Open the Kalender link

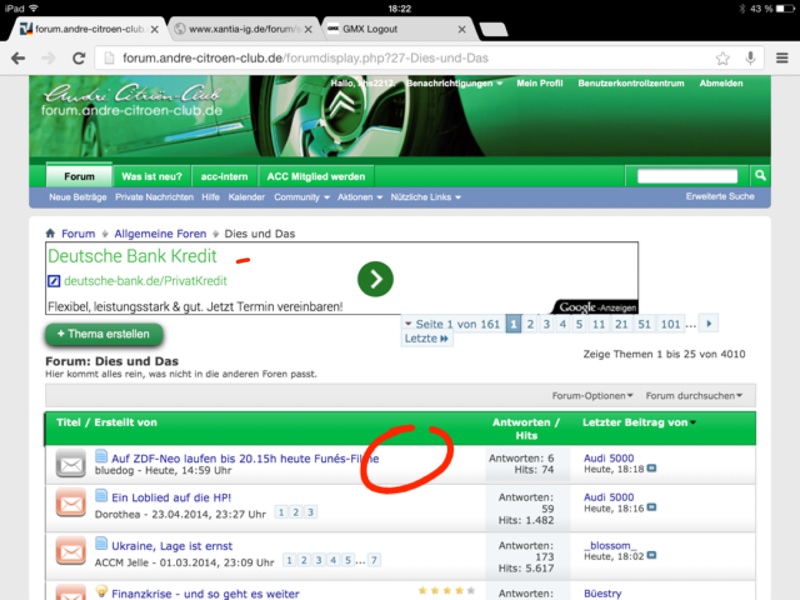(x=246, y=197)
